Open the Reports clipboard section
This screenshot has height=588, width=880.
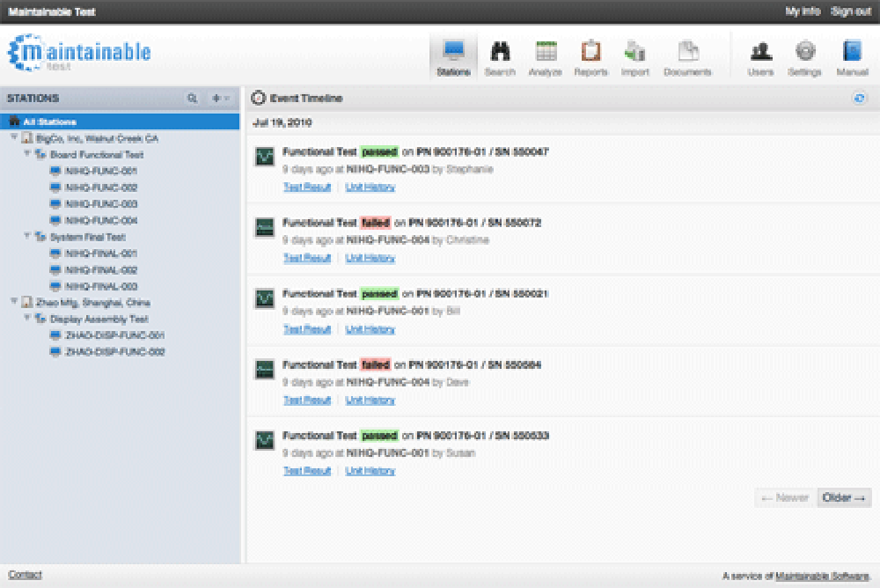(x=590, y=58)
